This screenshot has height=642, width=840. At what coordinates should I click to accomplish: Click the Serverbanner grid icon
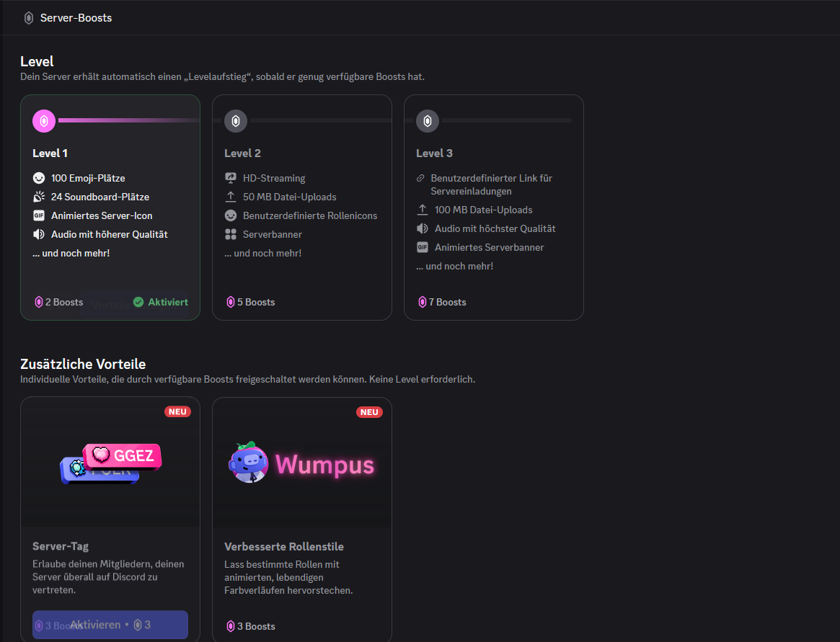tap(231, 234)
